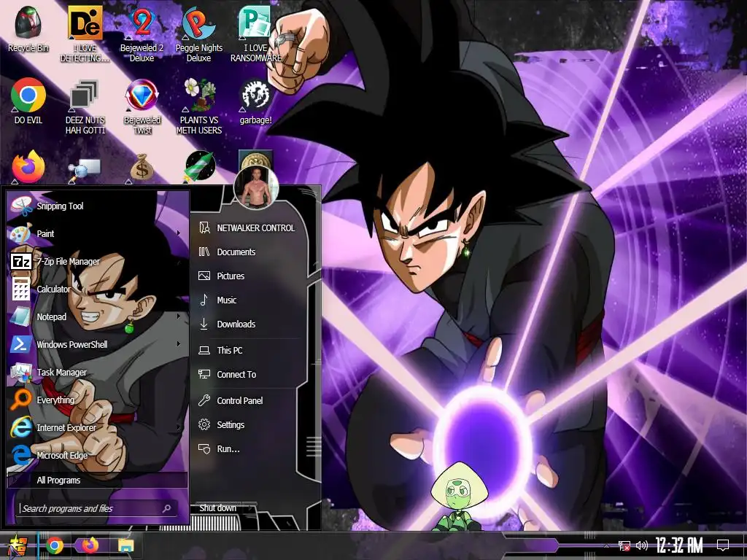Open the money bag desktop shortcut
Screen dimensions: 747x560
(142, 167)
